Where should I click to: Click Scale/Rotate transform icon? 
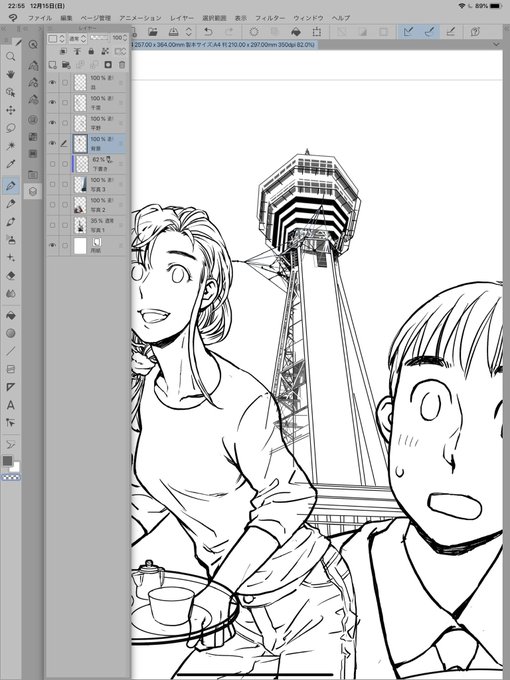(x=317, y=32)
